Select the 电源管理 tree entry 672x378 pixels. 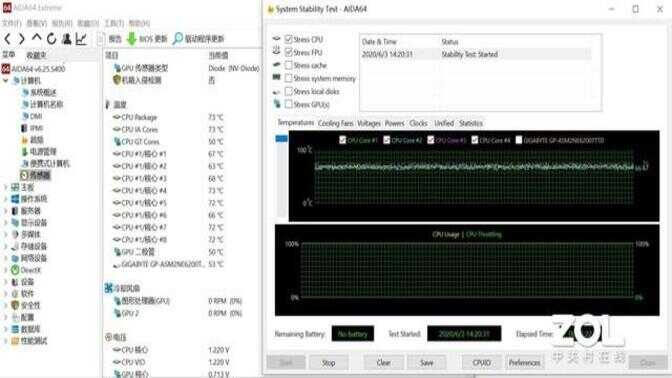click(39, 151)
